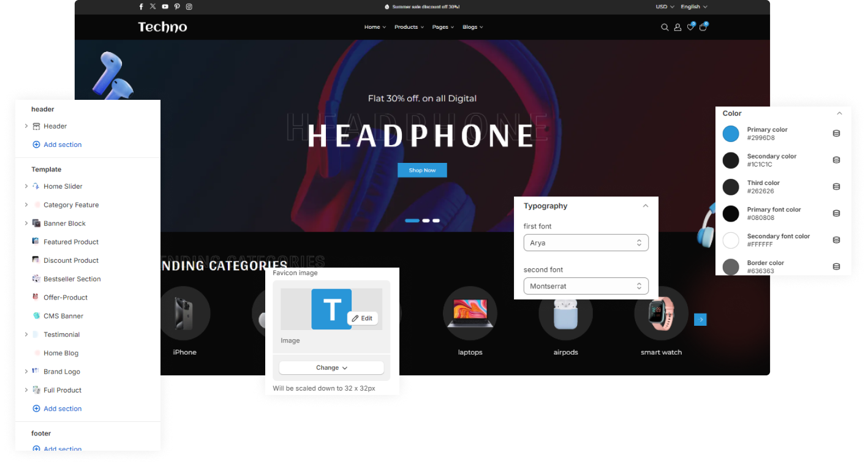
Task: Click the Home Slider section icon
Action: coord(36,186)
